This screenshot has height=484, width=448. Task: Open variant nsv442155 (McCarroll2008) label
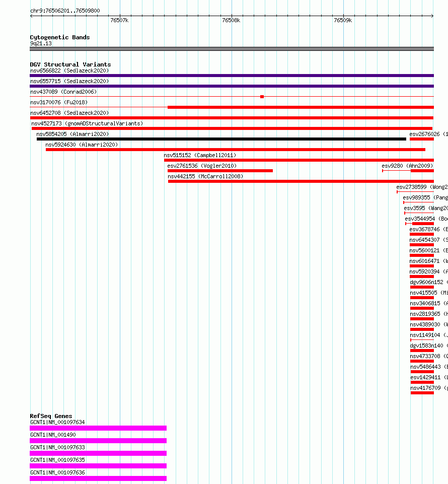tap(205, 176)
